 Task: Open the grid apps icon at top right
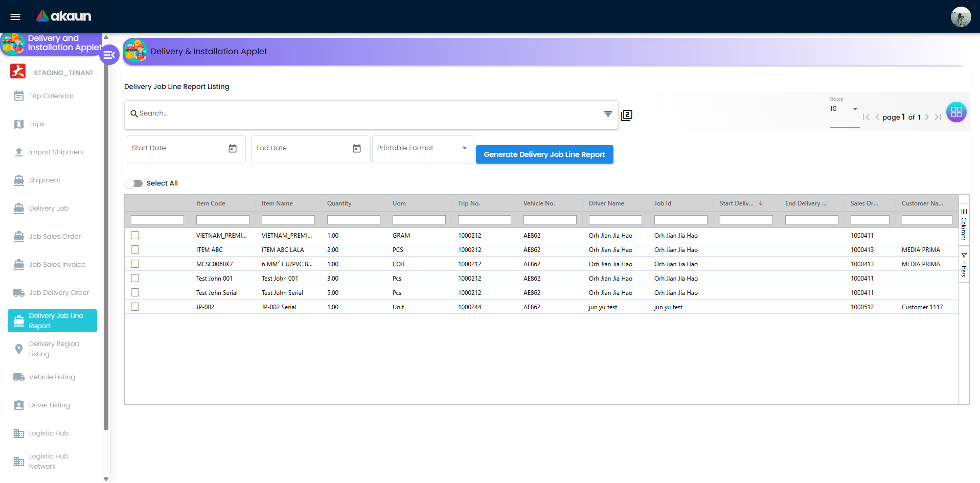point(956,112)
